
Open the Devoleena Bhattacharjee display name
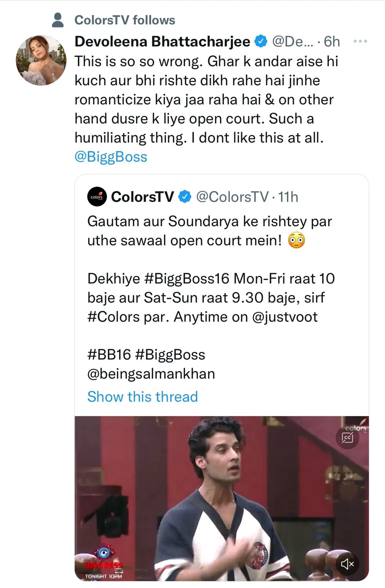(x=162, y=42)
